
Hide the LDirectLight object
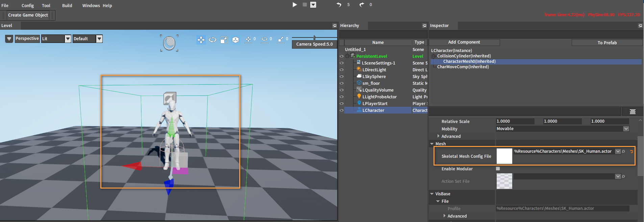tap(342, 70)
